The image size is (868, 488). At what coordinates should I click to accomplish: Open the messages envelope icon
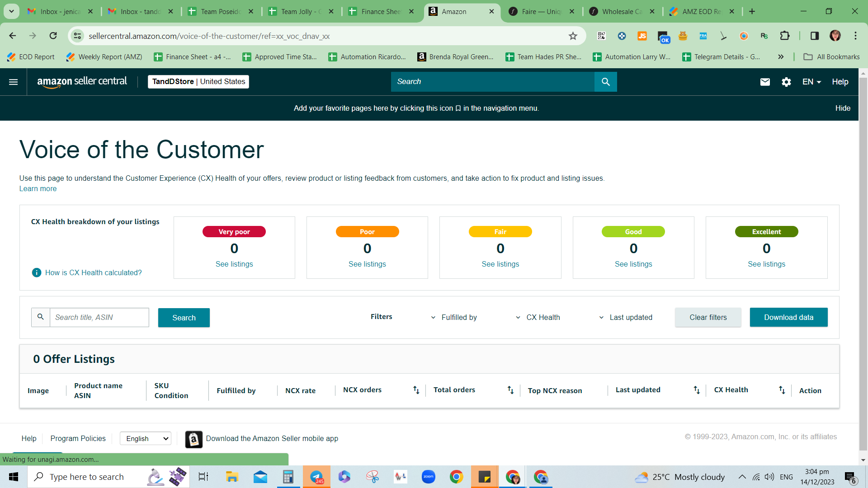click(x=764, y=82)
